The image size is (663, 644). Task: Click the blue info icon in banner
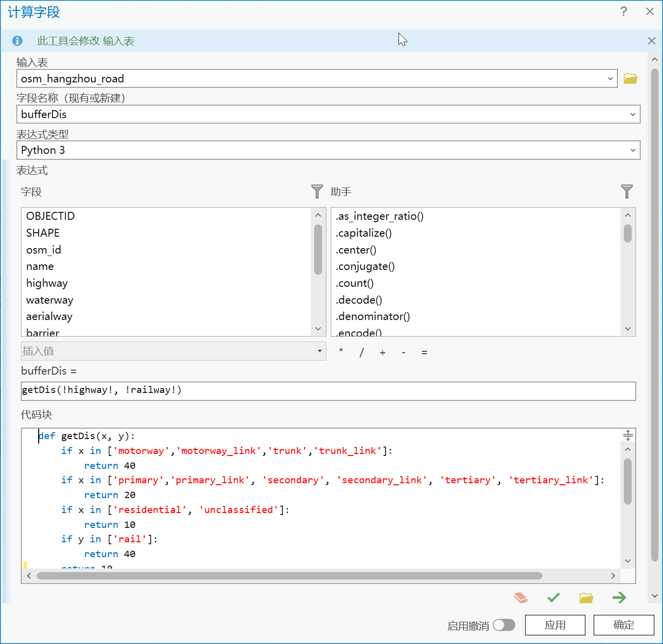click(17, 41)
